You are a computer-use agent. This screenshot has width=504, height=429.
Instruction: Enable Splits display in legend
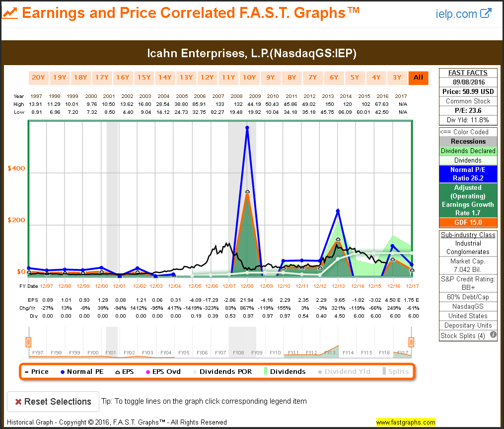coord(395,371)
